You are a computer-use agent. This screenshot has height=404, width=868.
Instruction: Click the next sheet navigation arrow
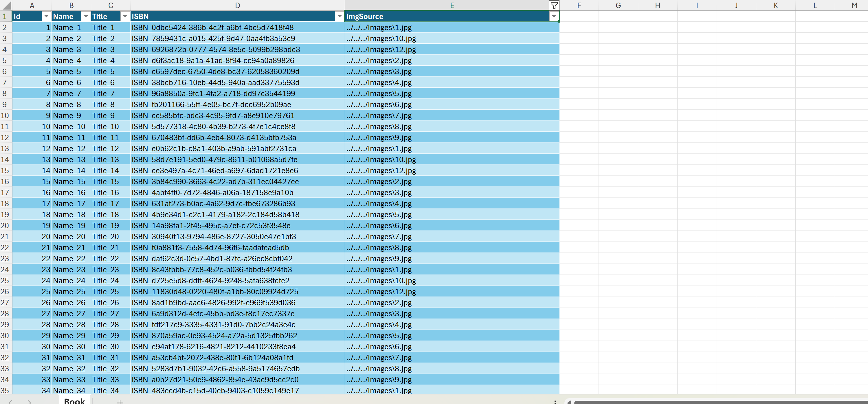tap(30, 401)
